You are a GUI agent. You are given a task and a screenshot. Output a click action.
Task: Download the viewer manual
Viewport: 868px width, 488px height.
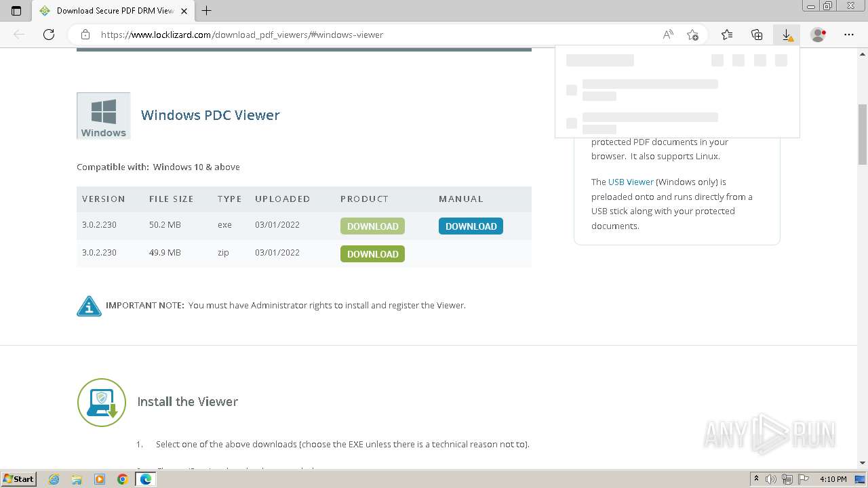coord(471,226)
